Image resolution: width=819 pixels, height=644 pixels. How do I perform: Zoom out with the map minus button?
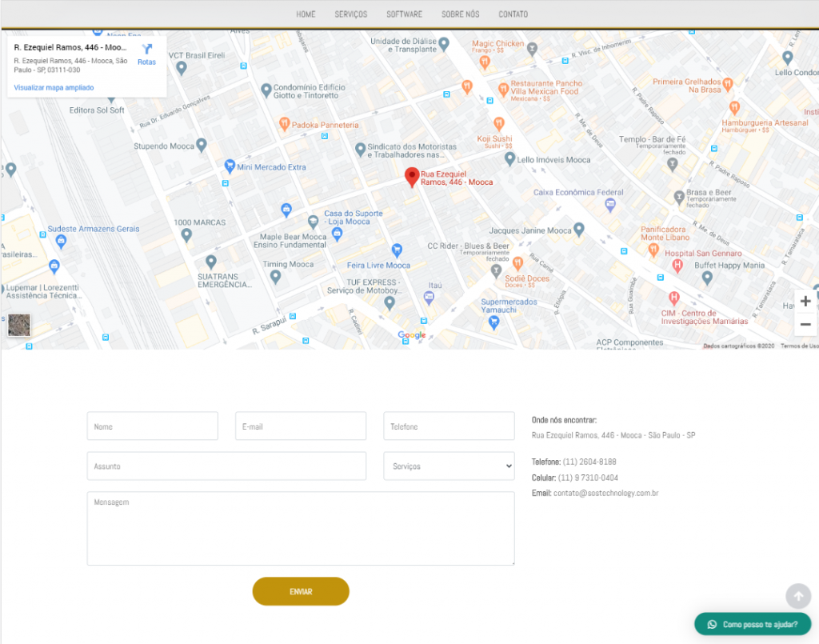pos(805,324)
